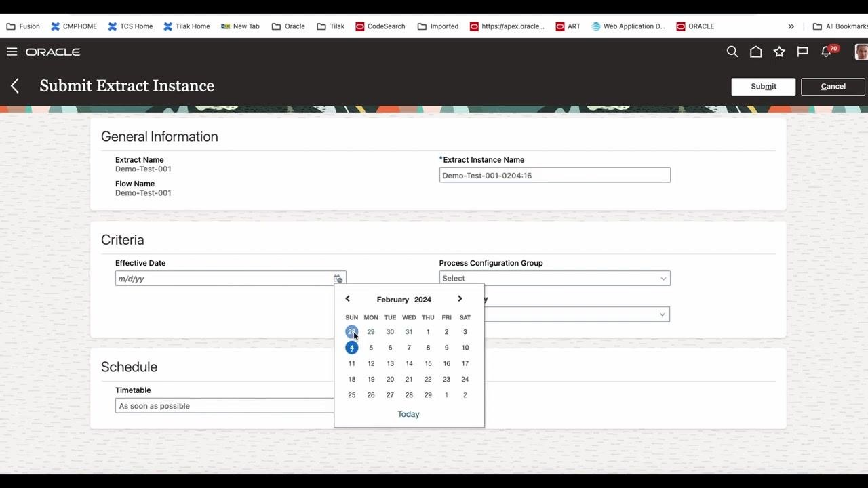
Task: Click the year 2024 in calendar header
Action: click(422, 300)
